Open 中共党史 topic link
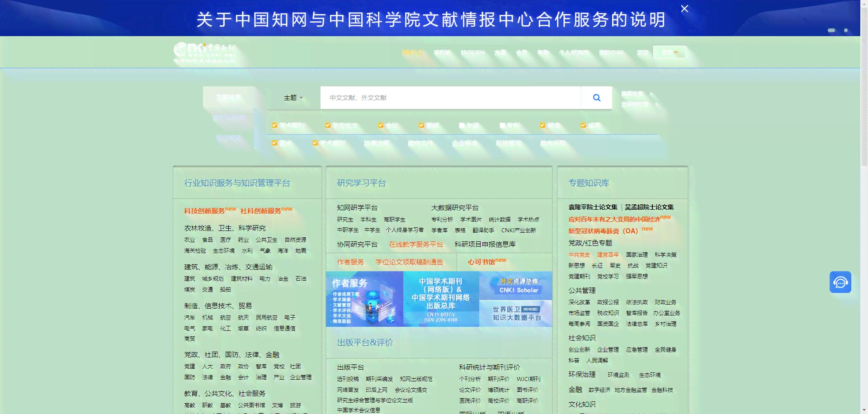The height and width of the screenshot is (414, 868). click(579, 255)
